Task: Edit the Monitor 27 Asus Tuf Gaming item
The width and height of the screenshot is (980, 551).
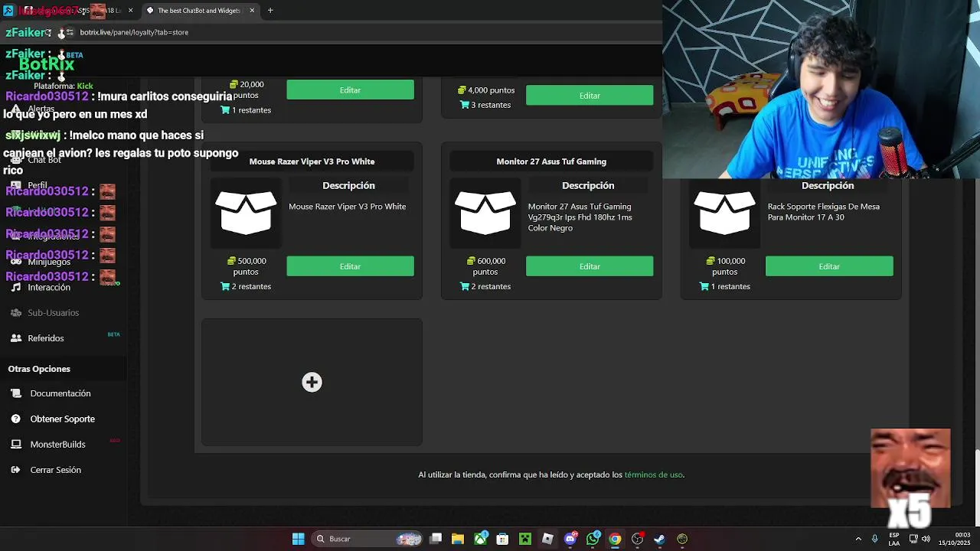Action: 590,266
